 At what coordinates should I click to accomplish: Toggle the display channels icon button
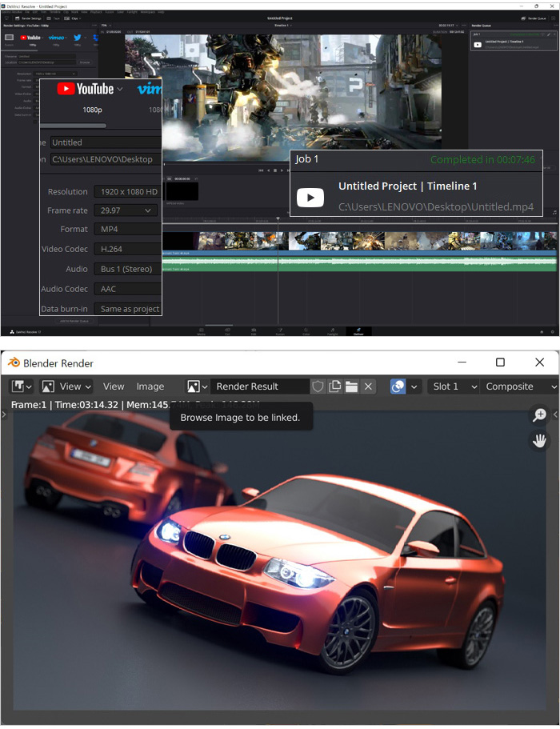pos(398,387)
